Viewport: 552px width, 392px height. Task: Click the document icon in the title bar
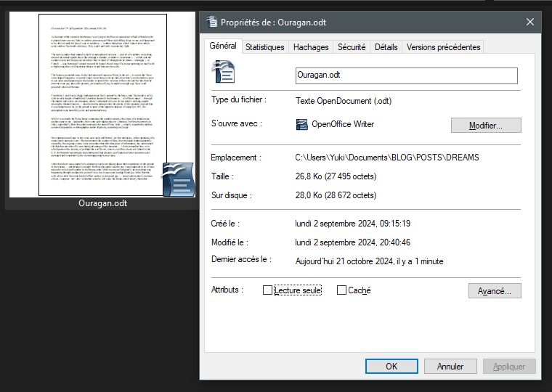[x=211, y=22]
